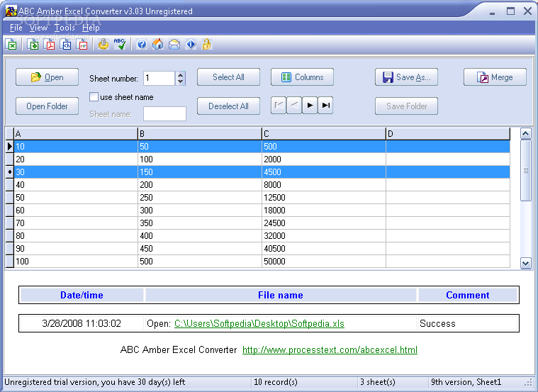This screenshot has height=392, width=538.
Task: Click the 10 record(s) status bar entry
Action: click(276, 382)
